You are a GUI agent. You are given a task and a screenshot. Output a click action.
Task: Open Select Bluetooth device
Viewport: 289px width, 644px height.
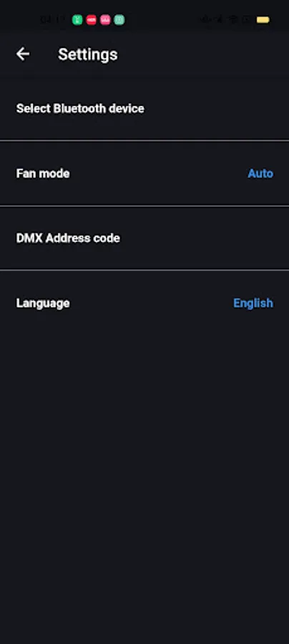(144, 109)
